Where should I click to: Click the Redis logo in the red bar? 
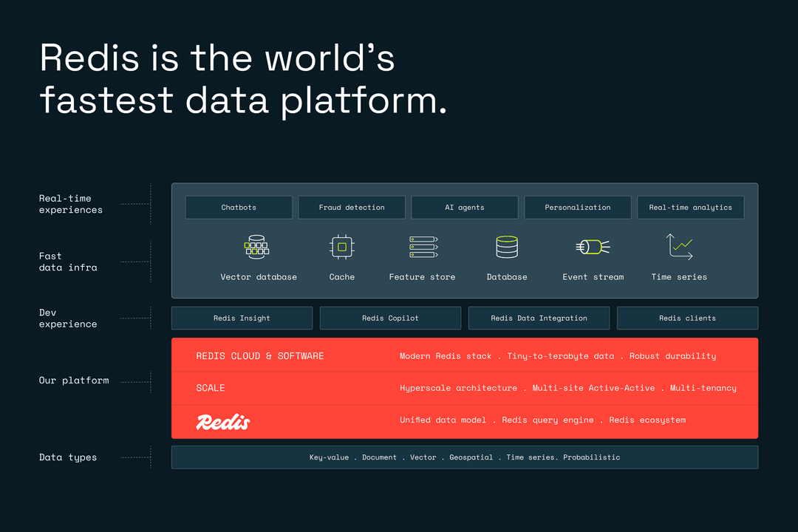tap(223, 420)
